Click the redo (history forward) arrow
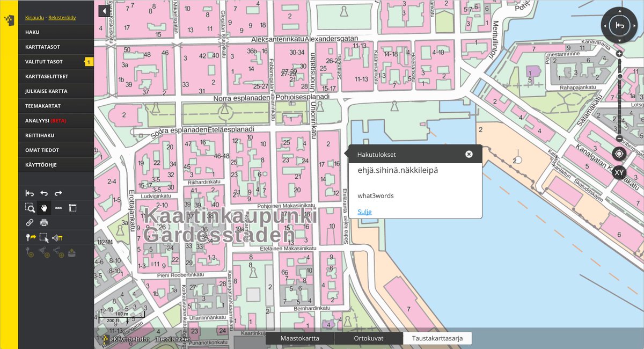 (x=58, y=193)
